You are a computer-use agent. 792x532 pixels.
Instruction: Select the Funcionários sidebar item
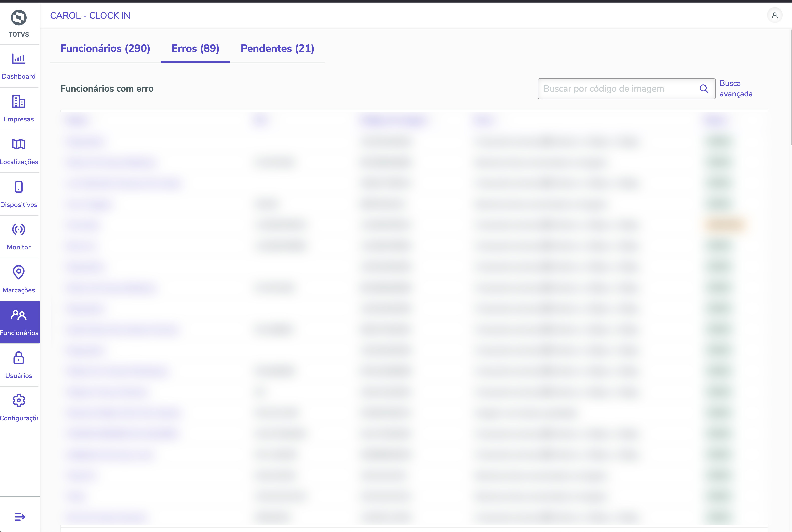point(19,322)
